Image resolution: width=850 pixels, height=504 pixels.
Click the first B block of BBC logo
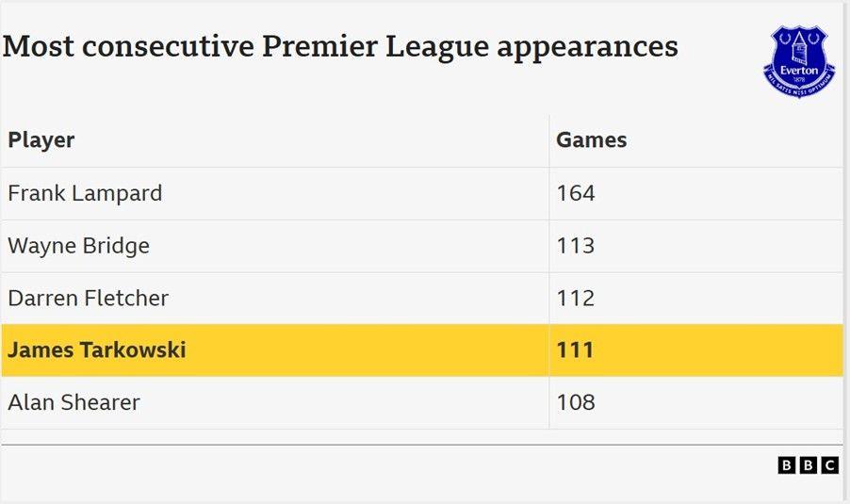(787, 464)
